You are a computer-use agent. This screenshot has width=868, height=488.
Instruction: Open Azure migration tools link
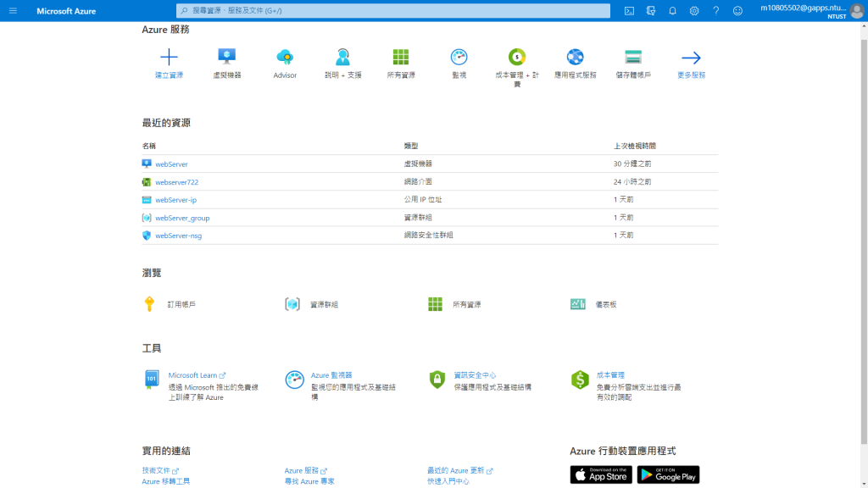(165, 481)
